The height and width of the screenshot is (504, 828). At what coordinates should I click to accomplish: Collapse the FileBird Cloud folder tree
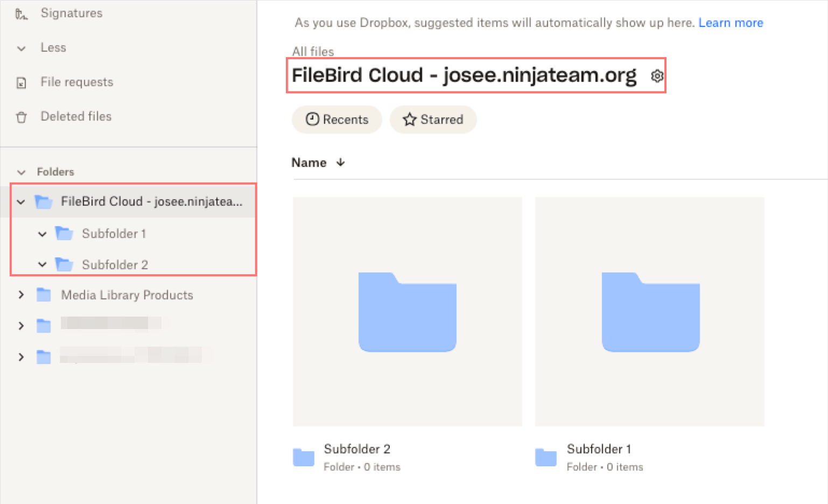(x=21, y=202)
